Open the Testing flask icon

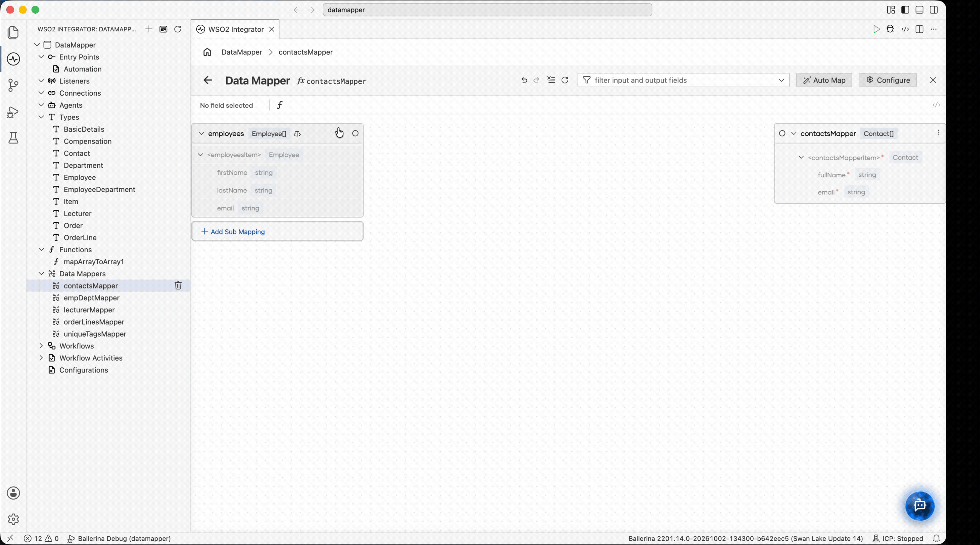[x=13, y=138]
